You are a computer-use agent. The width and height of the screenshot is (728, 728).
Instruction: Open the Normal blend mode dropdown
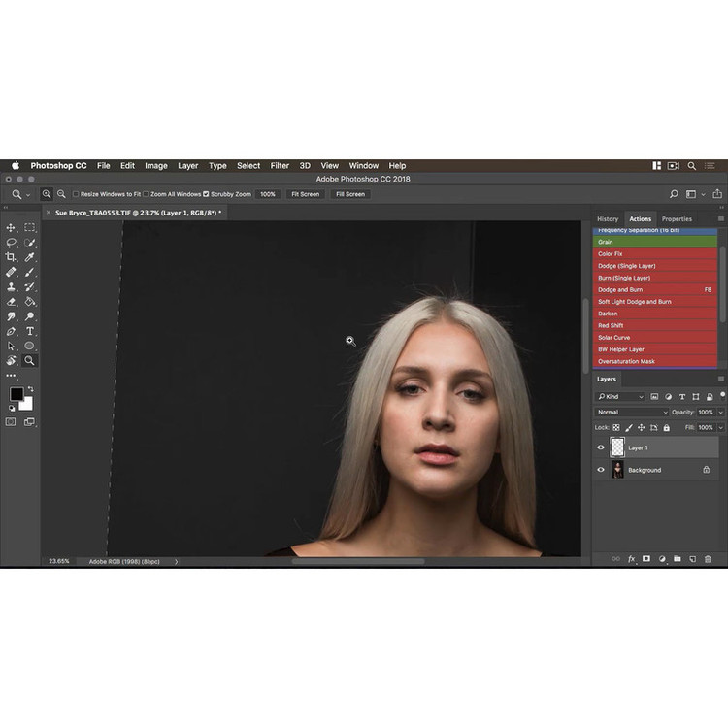(x=632, y=413)
